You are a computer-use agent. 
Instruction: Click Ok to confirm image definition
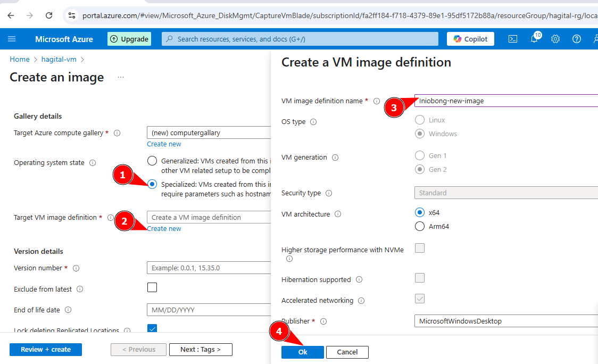click(x=302, y=352)
